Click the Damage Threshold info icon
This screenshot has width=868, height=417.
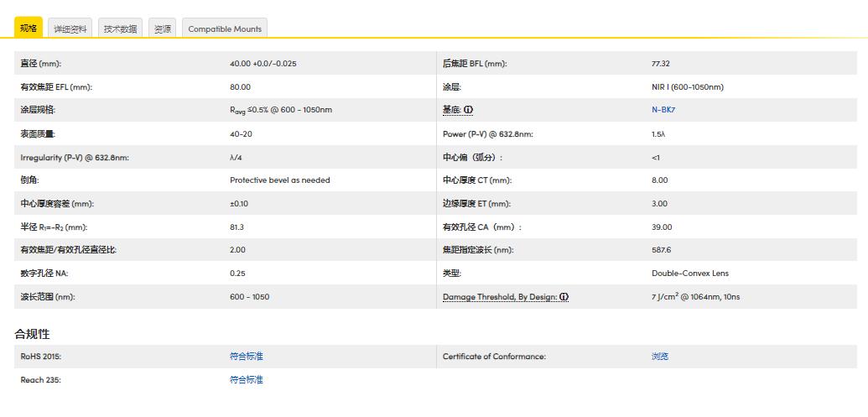[x=564, y=297]
